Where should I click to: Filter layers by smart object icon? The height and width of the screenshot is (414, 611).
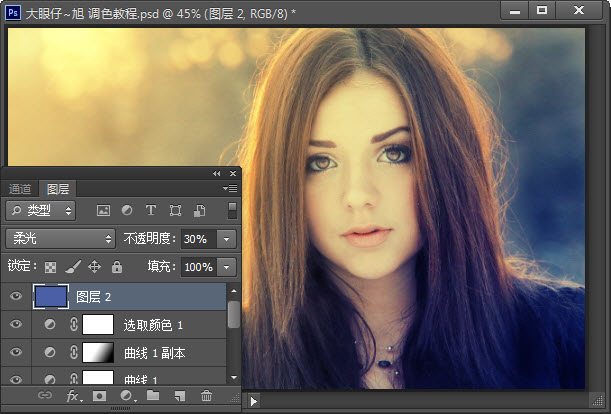[x=200, y=211]
